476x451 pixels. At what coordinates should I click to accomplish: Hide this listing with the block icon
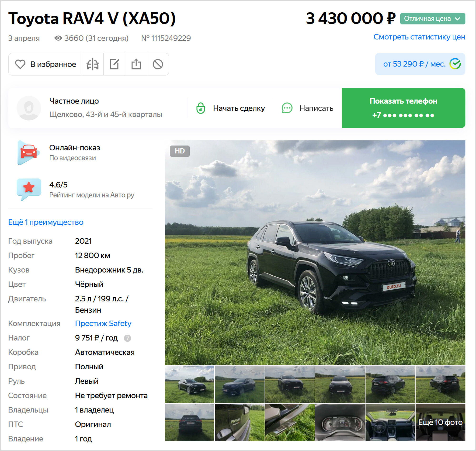click(158, 64)
